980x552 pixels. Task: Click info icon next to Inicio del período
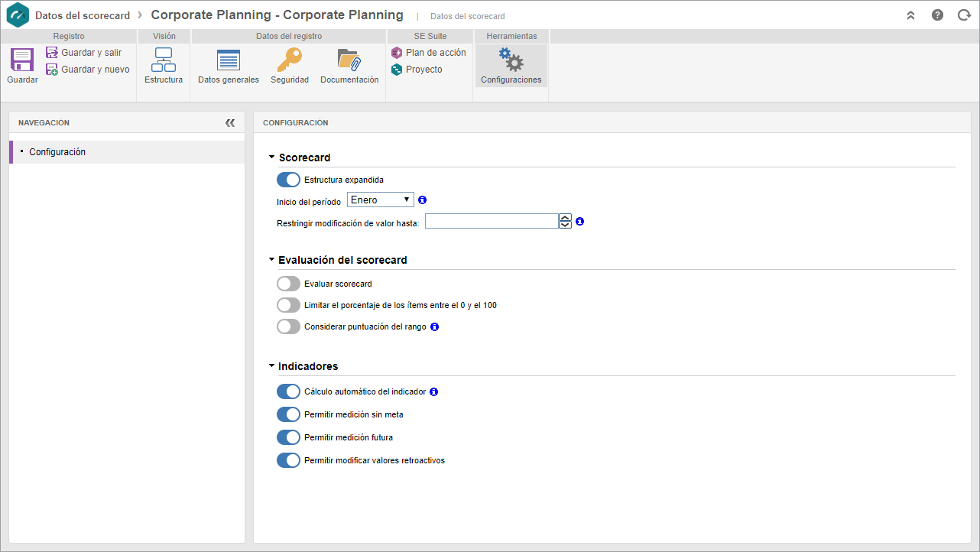pyautogui.click(x=422, y=200)
